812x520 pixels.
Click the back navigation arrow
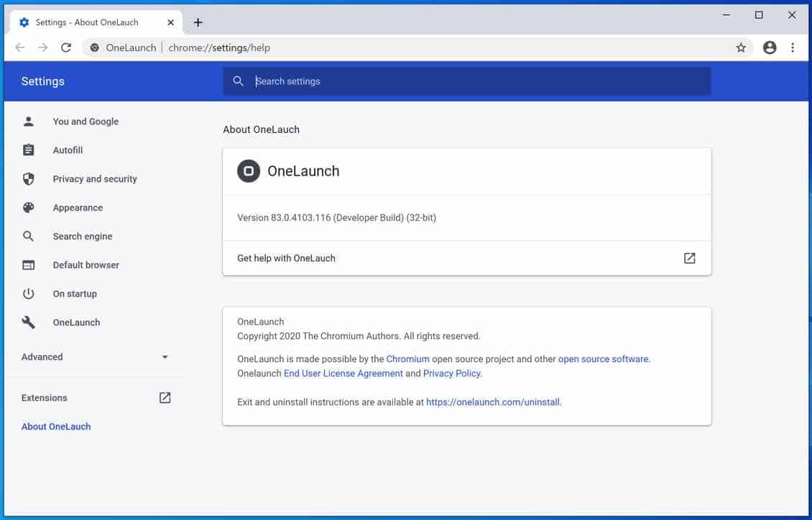[19, 47]
